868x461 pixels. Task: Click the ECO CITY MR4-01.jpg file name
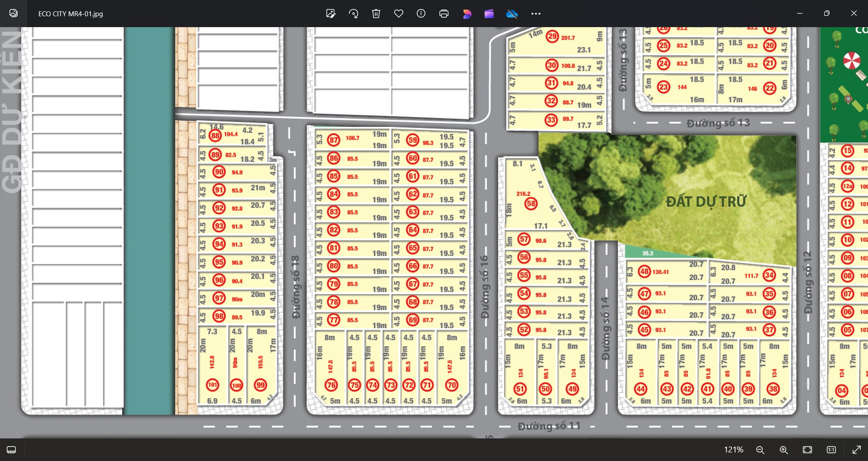(71, 14)
